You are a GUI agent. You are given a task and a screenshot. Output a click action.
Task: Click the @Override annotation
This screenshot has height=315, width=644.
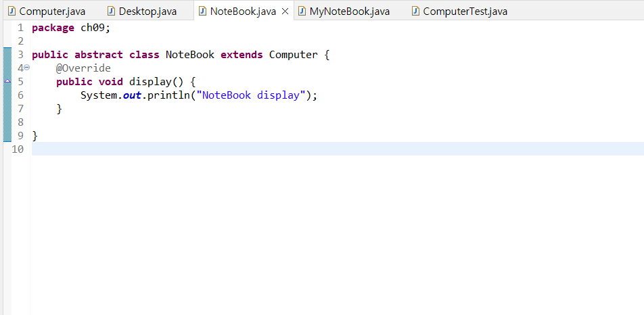83,68
